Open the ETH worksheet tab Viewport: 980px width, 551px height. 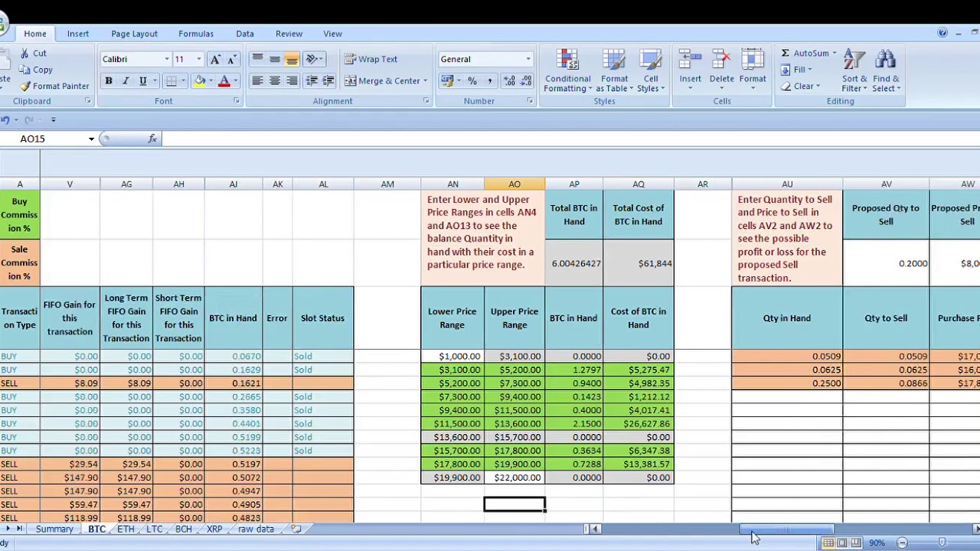pyautogui.click(x=126, y=529)
